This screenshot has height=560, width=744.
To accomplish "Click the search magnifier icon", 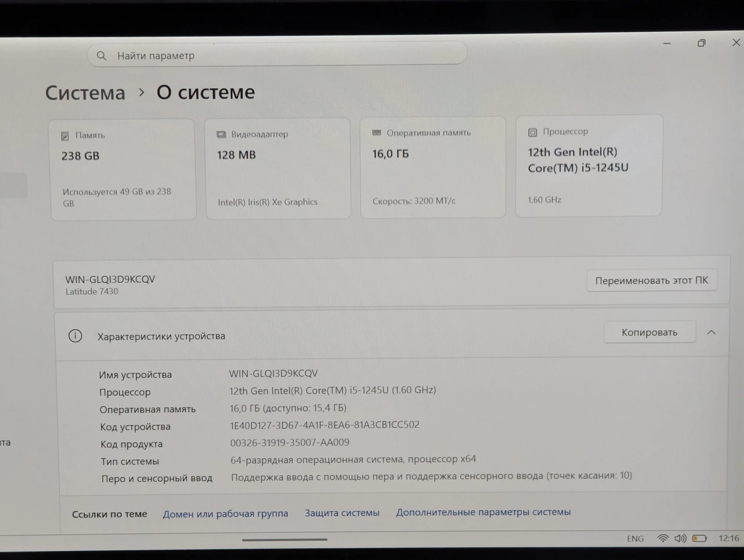I will pos(101,56).
